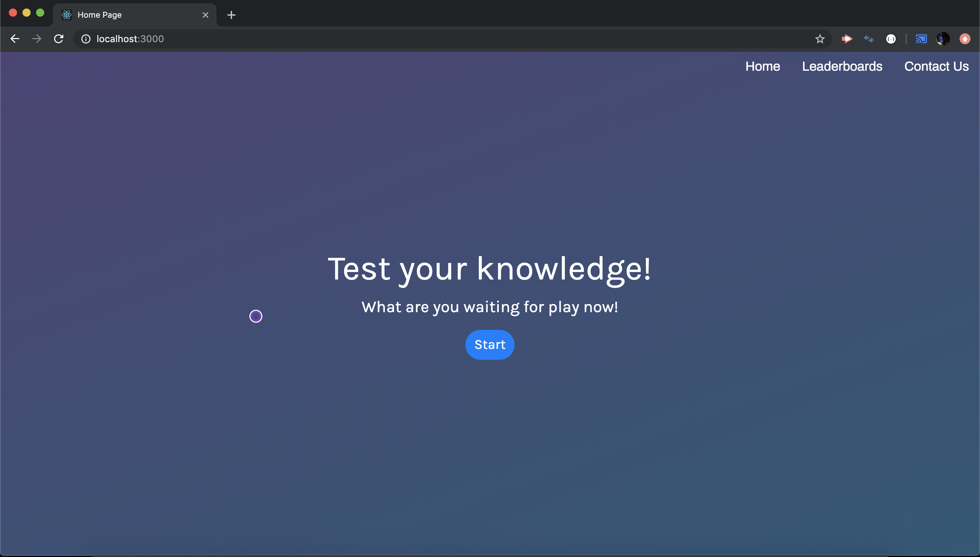Click the red update arrow icon

click(965, 39)
